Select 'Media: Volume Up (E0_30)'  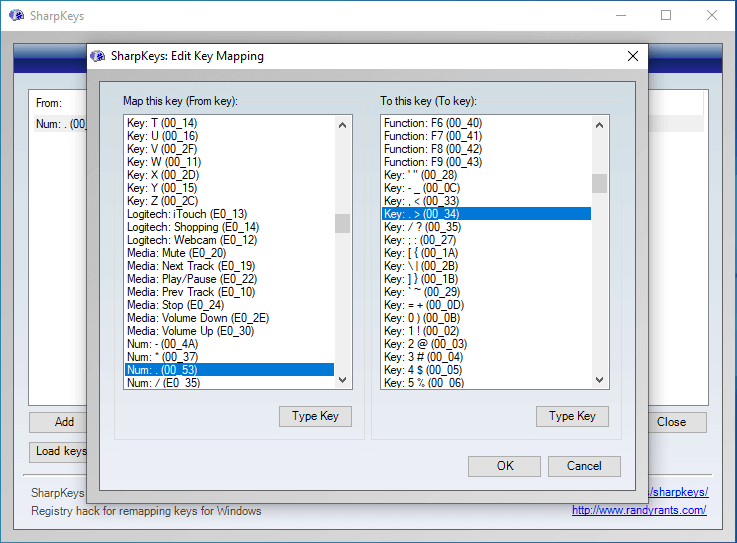coord(230,331)
